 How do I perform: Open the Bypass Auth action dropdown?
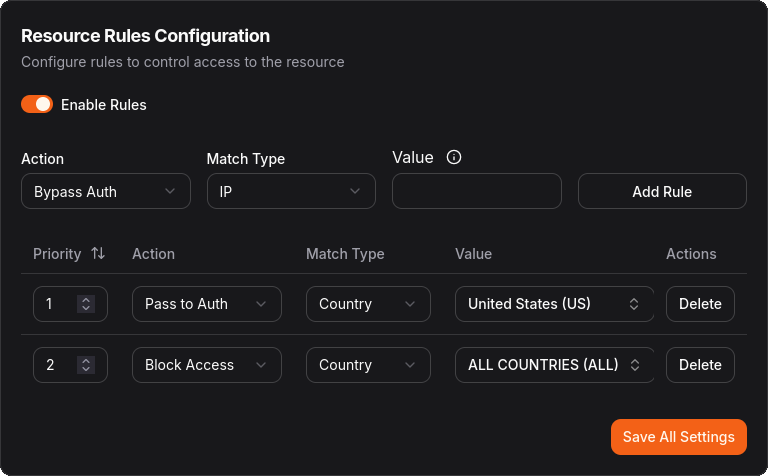[x=105, y=192]
